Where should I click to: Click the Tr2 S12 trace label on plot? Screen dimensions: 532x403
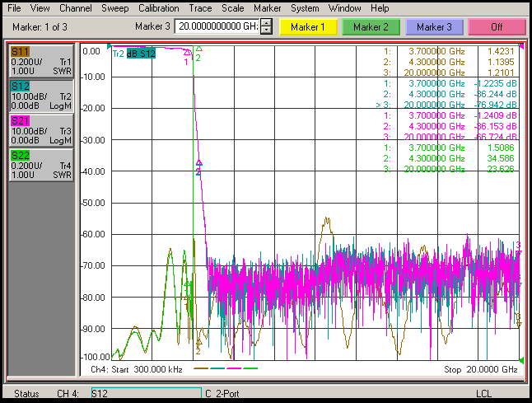pyautogui.click(x=133, y=54)
